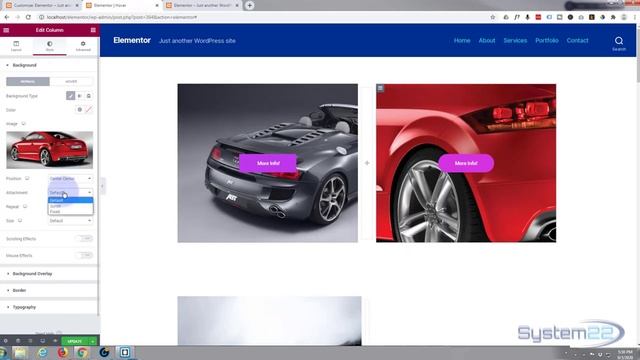Go back in browser
640x360 pixels.
pyautogui.click(x=7, y=17)
